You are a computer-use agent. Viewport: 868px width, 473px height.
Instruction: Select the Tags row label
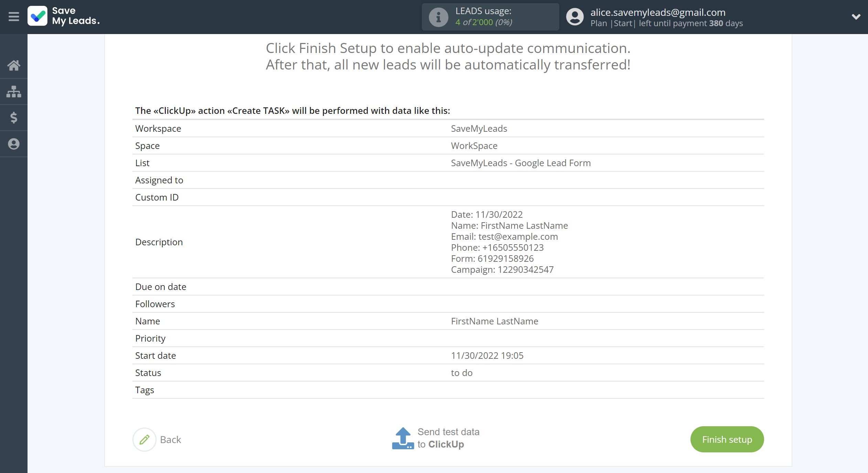144,390
